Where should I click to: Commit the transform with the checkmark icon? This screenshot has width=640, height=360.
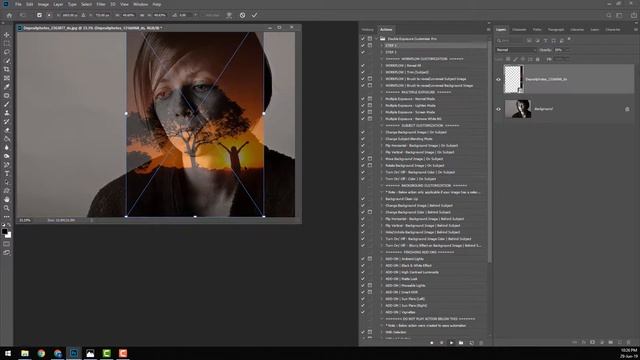254,15
